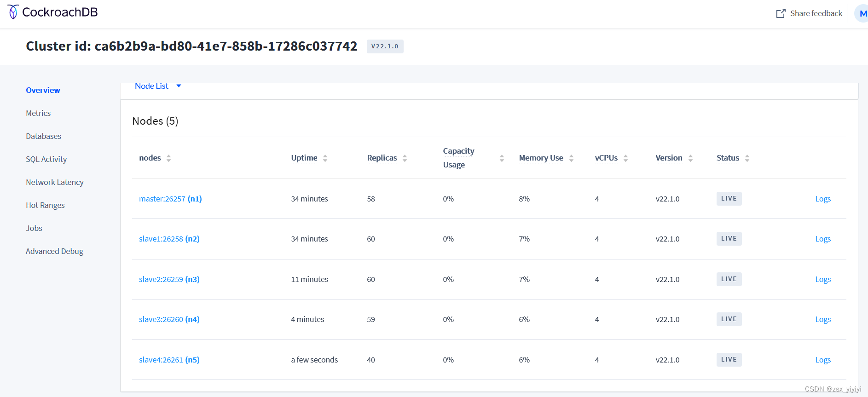Click LIVE status badge for slave3 n4

[729, 319]
